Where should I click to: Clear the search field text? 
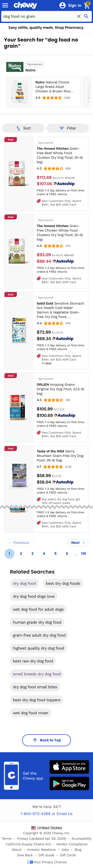(x=79, y=16)
